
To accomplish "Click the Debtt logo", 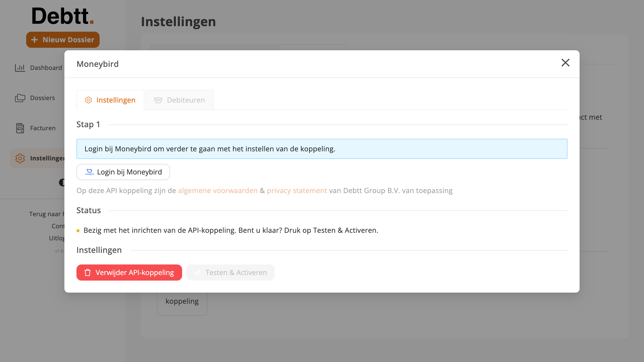I will coord(63,16).
